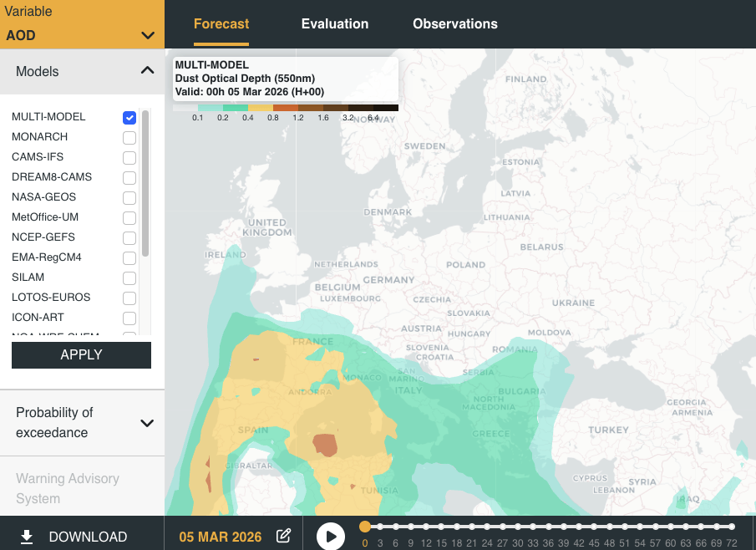Select the CAMS-IFS checkbox

tap(129, 158)
